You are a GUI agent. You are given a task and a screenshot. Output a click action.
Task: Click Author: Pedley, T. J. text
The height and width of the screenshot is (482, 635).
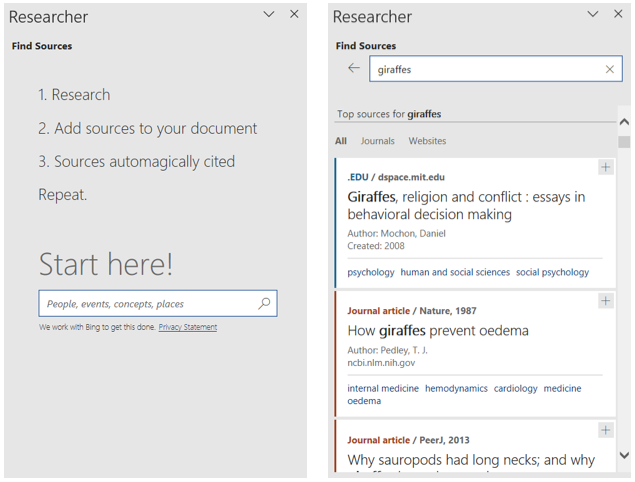pyautogui.click(x=387, y=350)
